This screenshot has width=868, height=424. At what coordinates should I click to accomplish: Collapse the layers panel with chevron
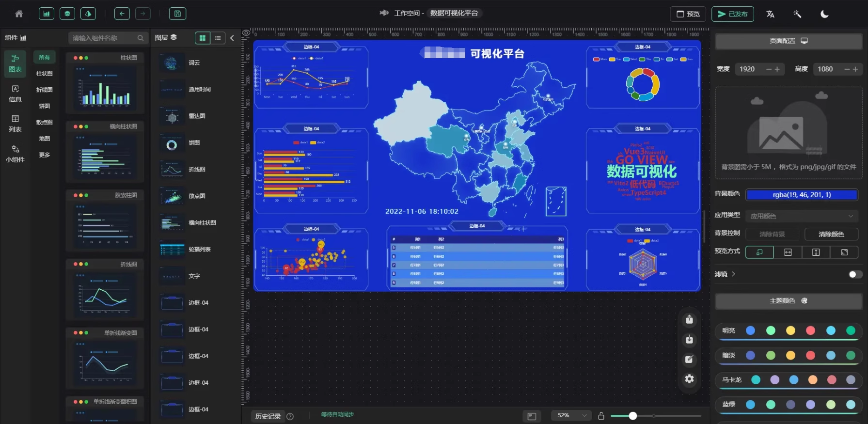(x=232, y=38)
